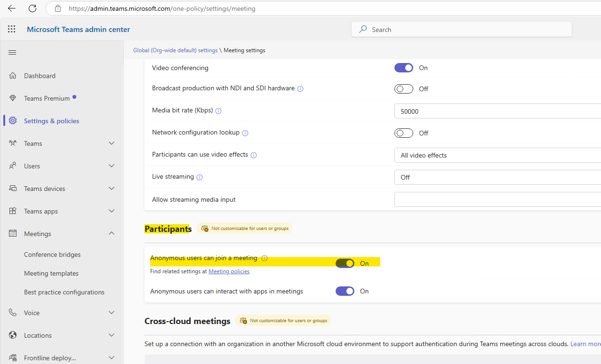Turn off Video conferencing toggle
601x364 pixels.
point(404,68)
